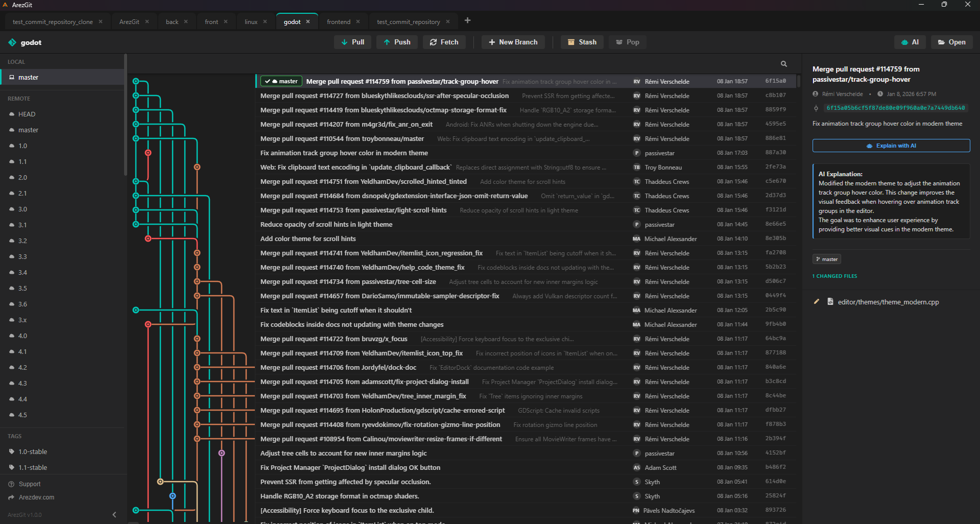Select the Fetch toolbar icon
Screen dimensions: 980x524
(433, 42)
